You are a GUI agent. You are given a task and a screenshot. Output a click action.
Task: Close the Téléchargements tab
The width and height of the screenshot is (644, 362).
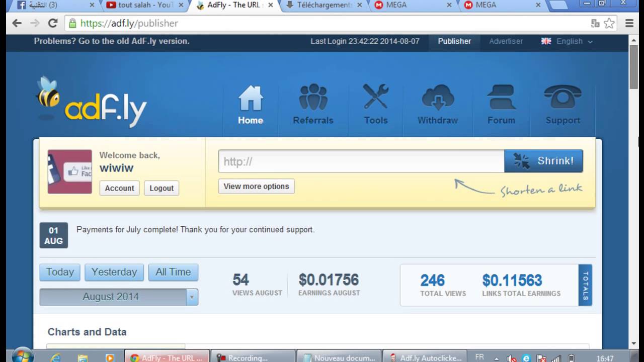click(x=361, y=5)
